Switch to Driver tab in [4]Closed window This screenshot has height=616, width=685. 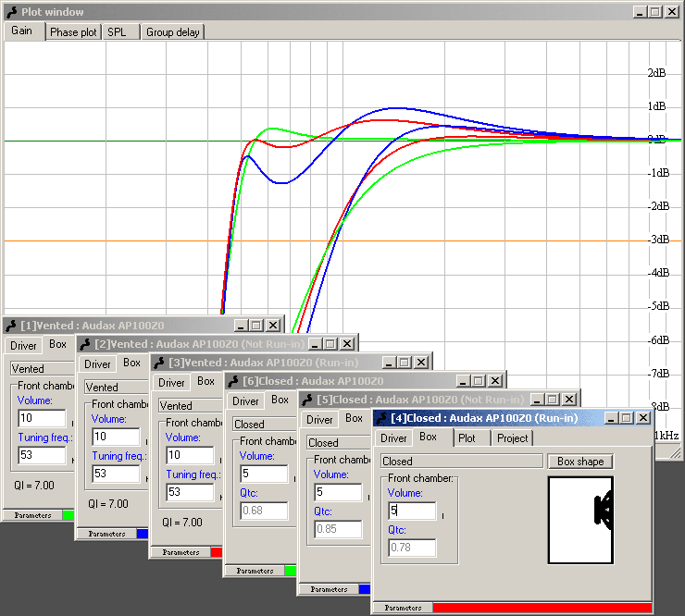pos(393,438)
